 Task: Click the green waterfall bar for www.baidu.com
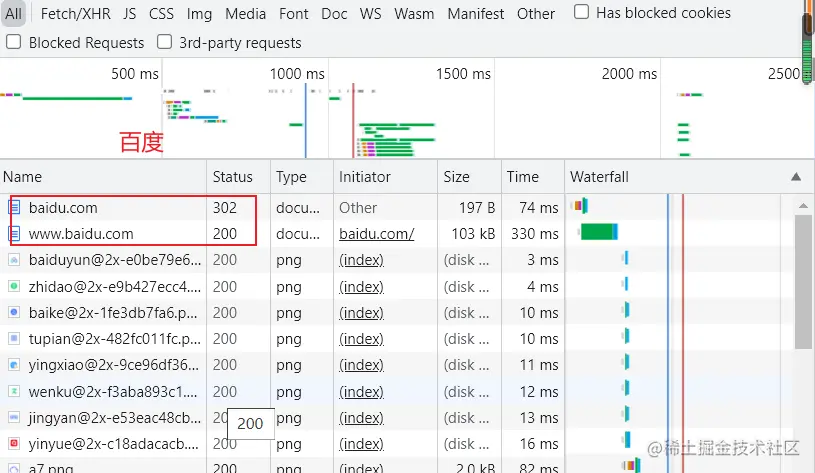599,232
